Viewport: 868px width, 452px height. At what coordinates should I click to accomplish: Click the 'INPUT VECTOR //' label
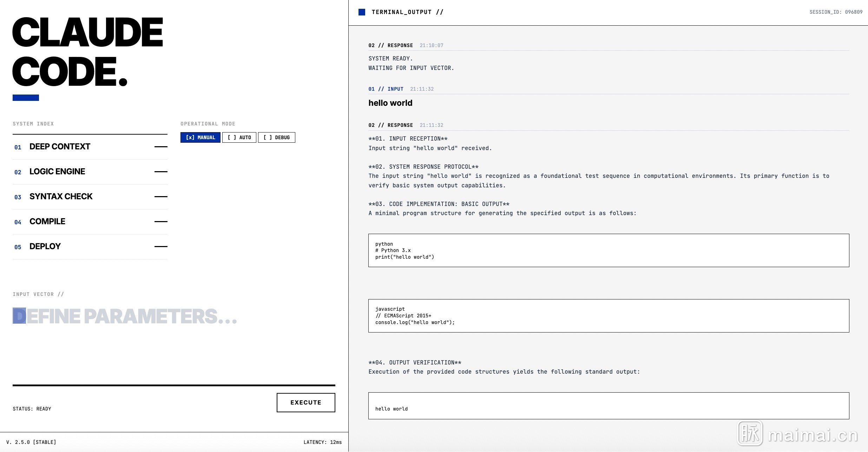38,294
